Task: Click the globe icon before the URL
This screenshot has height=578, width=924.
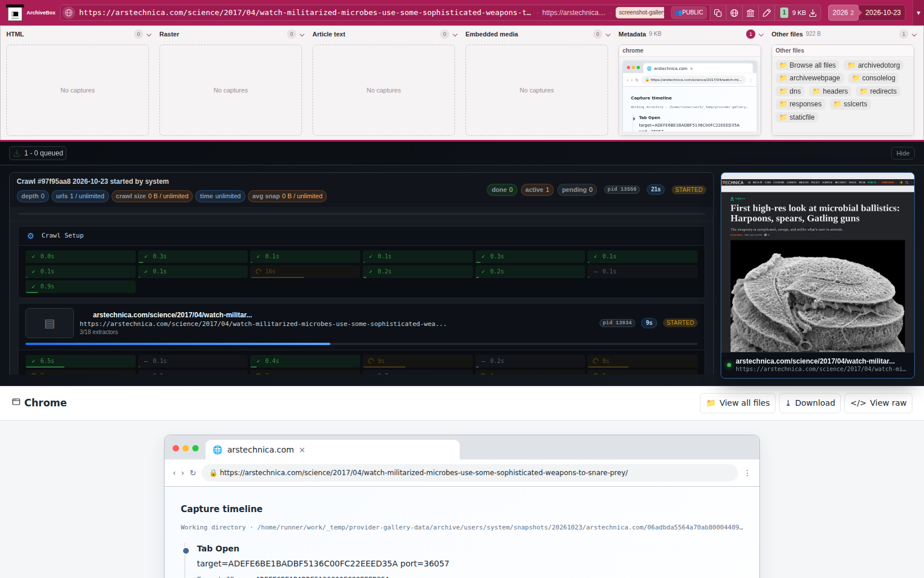Action: tap(69, 13)
